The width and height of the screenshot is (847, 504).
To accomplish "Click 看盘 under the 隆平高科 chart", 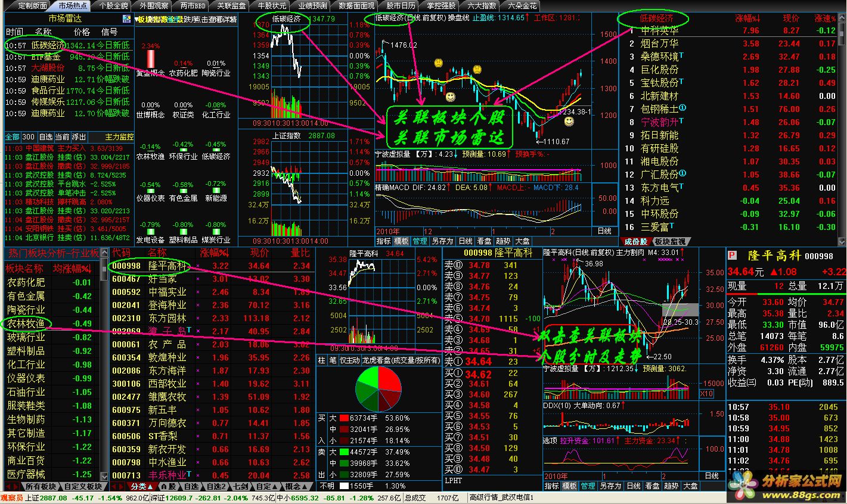I will [x=651, y=486].
